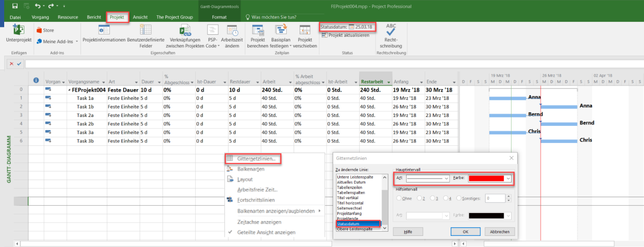Click Projekt berechnen icon
This screenshot has width=644, height=247.
coord(257,31)
